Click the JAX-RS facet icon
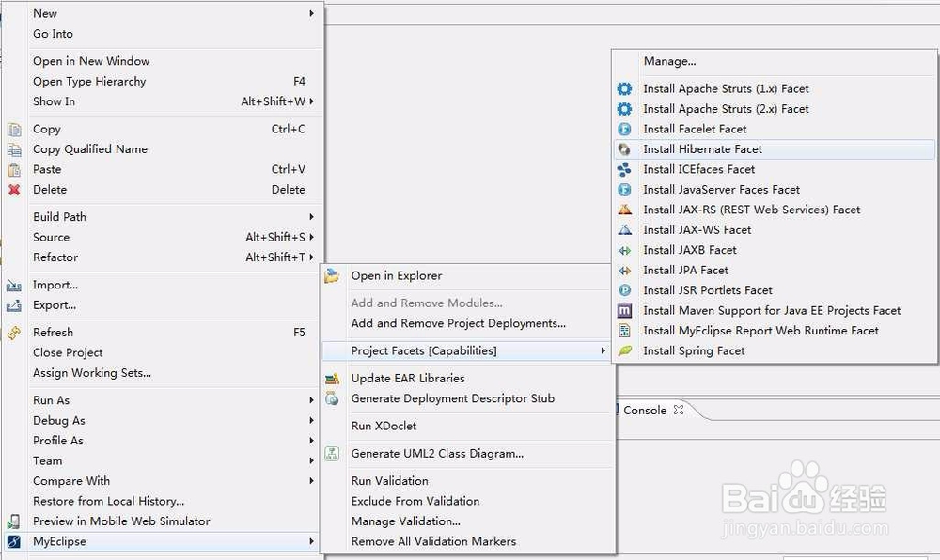This screenshot has height=560, width=940. tap(625, 210)
